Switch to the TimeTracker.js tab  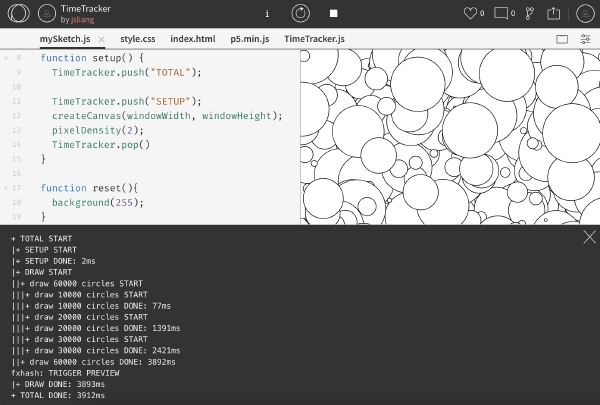[x=314, y=39]
